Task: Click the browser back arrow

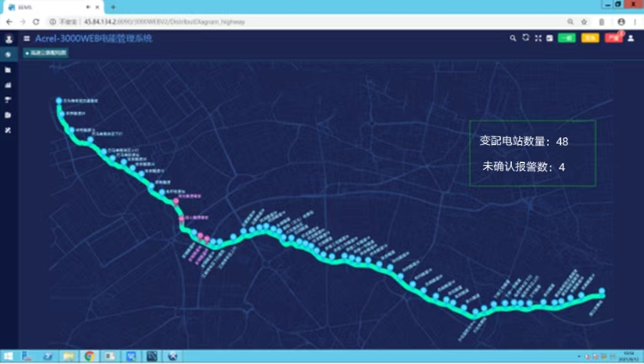Action: pyautogui.click(x=9, y=22)
